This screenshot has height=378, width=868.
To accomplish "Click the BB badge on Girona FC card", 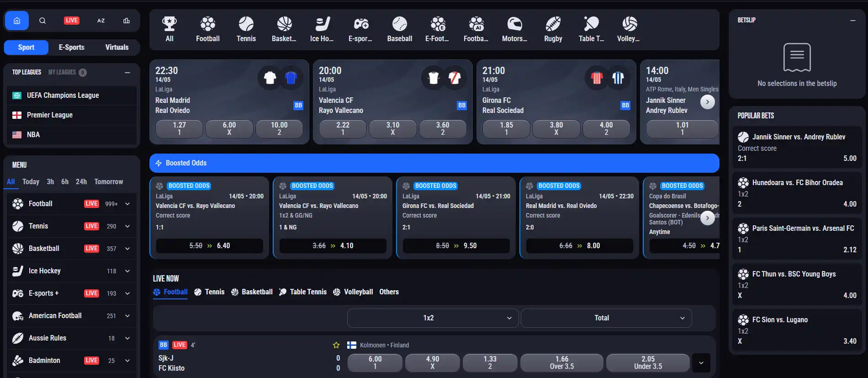I will [625, 105].
